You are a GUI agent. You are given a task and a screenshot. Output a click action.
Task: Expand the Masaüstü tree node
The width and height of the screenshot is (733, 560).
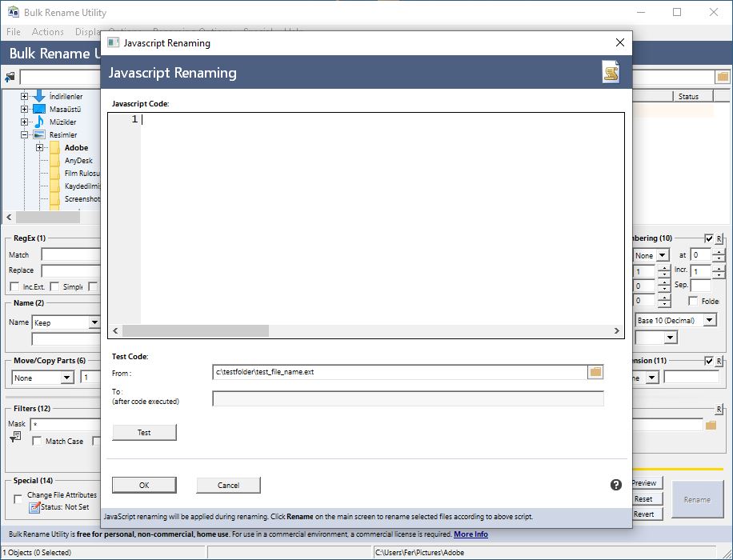click(24, 109)
